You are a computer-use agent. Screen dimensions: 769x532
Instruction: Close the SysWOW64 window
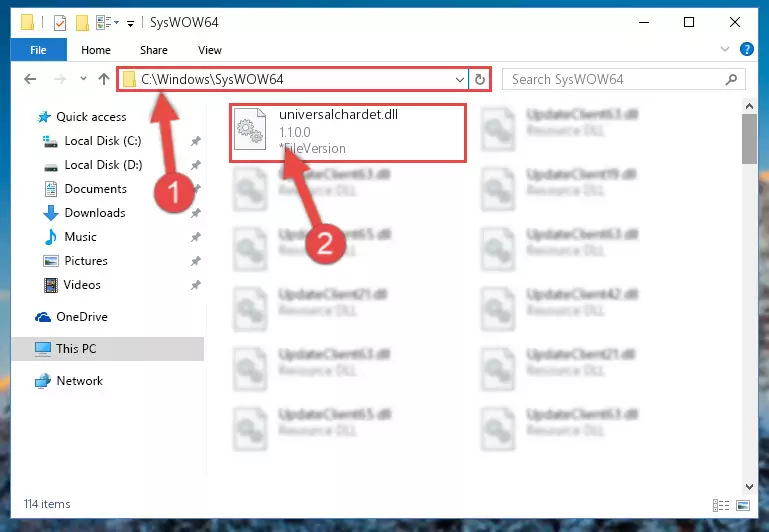pyautogui.click(x=735, y=22)
